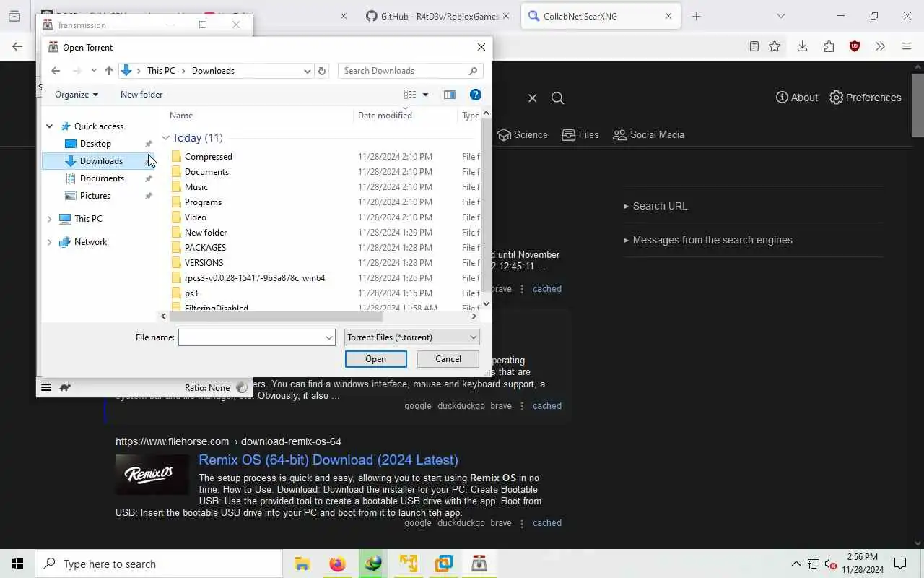Submit SearXNG search magnifier

tap(557, 98)
